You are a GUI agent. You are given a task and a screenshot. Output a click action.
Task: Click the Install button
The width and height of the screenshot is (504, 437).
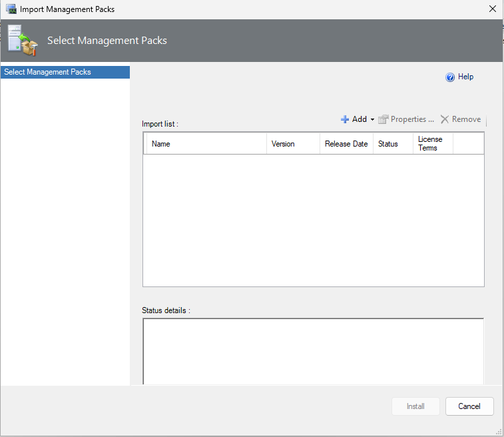coord(415,406)
